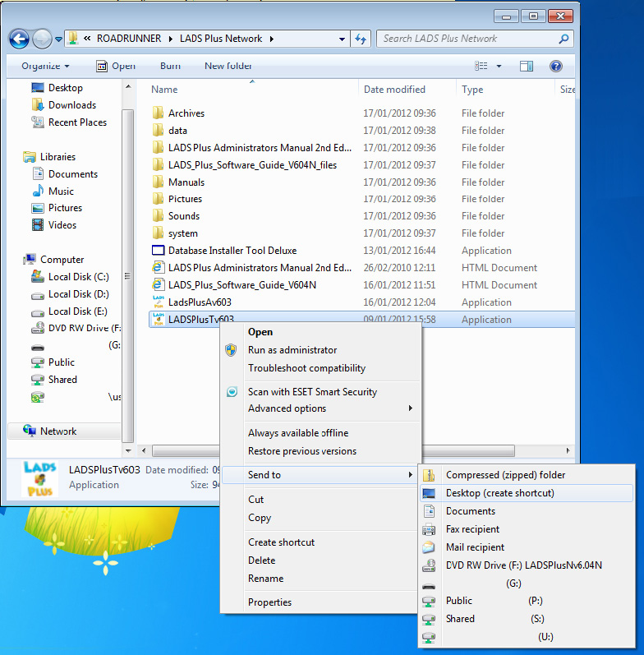Click the Manuals folder icon
This screenshot has width=644, height=655.
(158, 182)
